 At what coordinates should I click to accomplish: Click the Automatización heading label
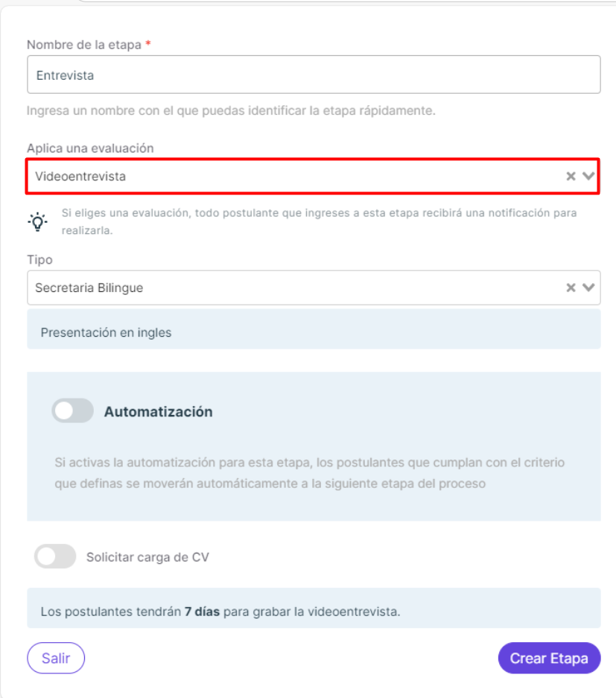[159, 412]
